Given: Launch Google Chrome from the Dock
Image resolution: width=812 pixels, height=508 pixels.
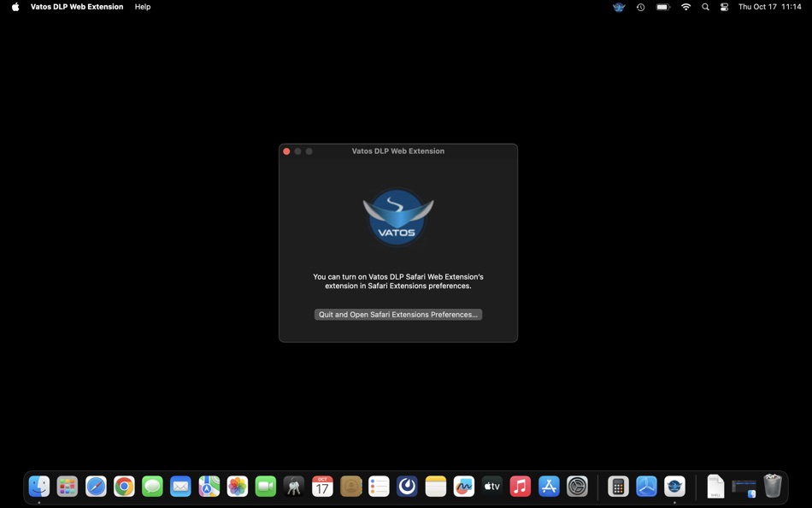Looking at the screenshot, I should 124,487.
